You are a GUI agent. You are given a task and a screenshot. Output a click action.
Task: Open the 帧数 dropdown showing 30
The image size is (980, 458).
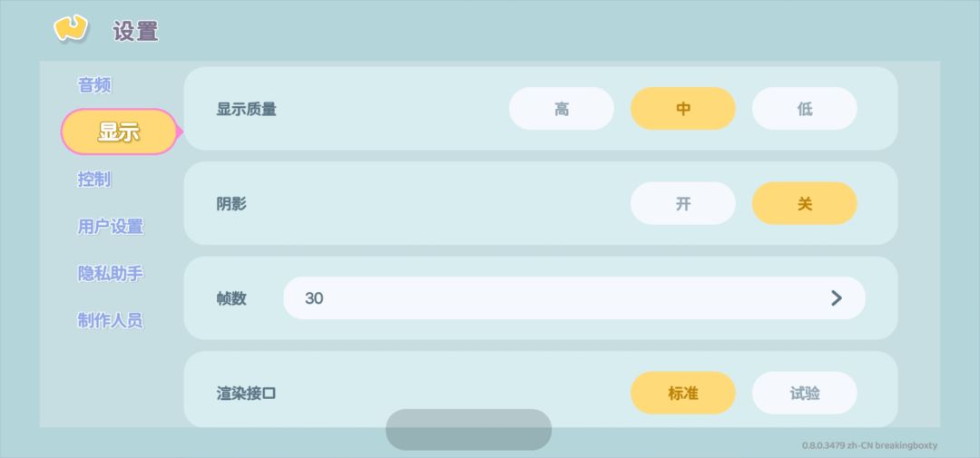(x=574, y=298)
